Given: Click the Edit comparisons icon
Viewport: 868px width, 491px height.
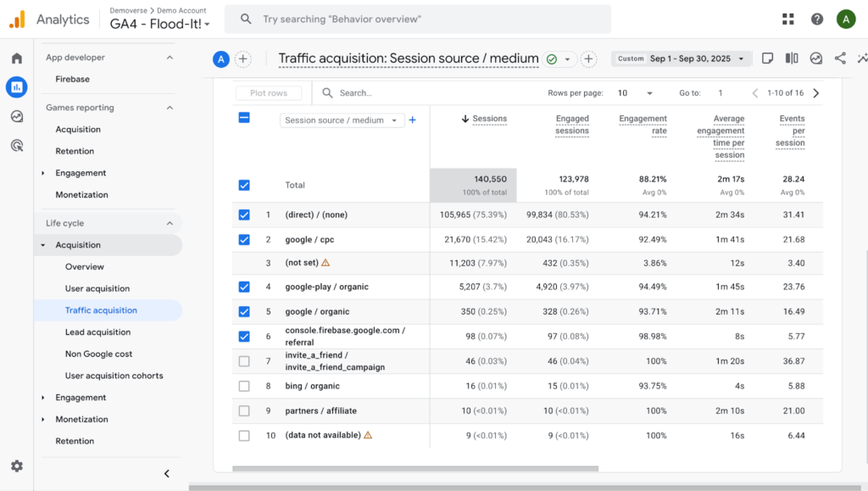Looking at the screenshot, I should click(792, 59).
